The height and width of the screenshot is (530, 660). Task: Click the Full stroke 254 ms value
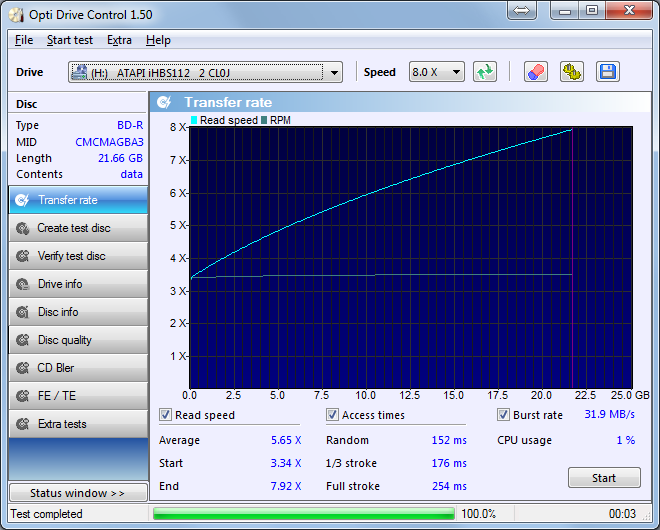(449, 486)
